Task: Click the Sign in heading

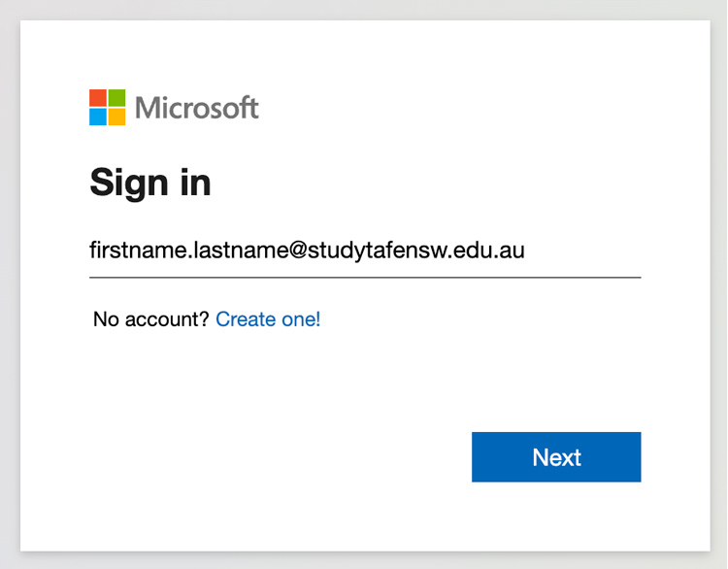Action: click(150, 183)
